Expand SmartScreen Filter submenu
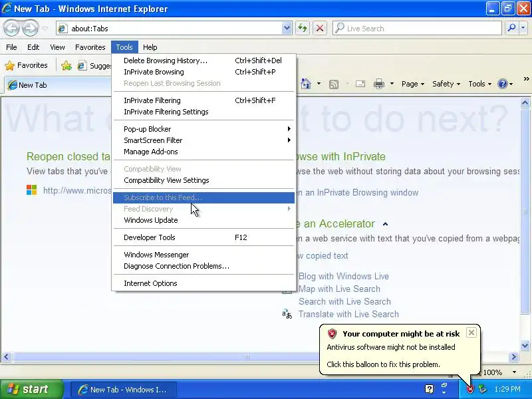Screen dimensions: 532x399 click(203, 140)
